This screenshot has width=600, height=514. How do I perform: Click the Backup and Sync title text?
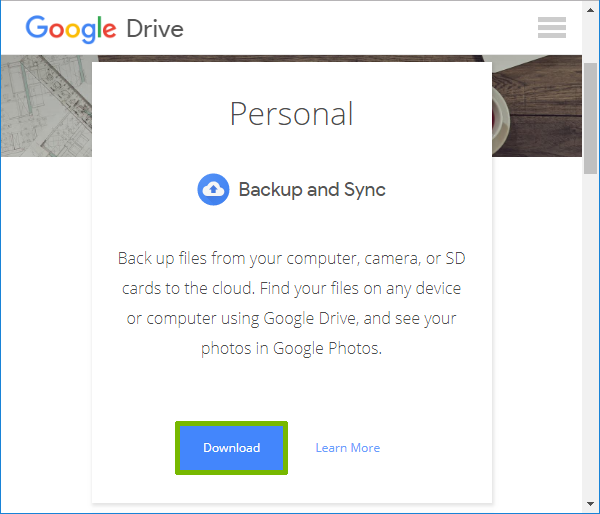(312, 189)
